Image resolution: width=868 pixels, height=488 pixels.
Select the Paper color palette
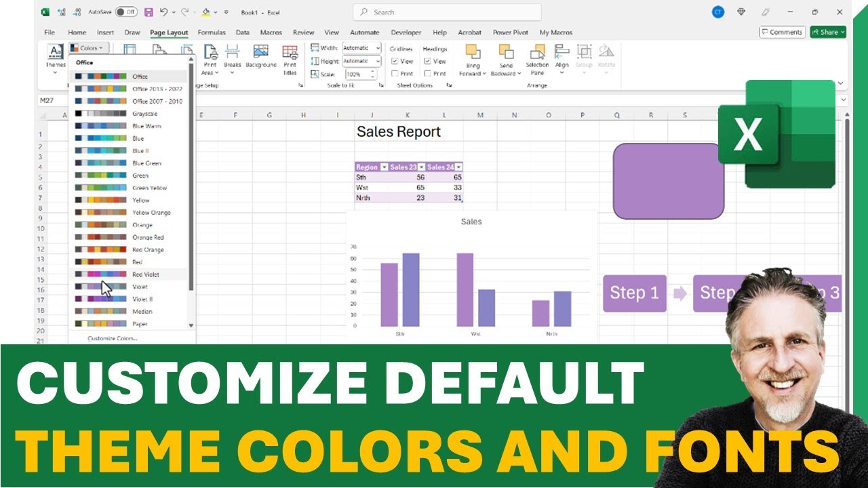128,324
